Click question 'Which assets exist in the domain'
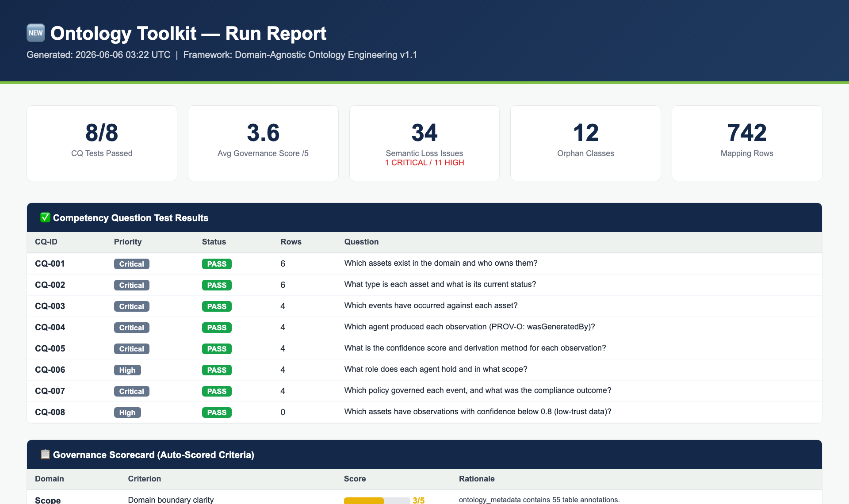849x504 pixels. click(441, 263)
